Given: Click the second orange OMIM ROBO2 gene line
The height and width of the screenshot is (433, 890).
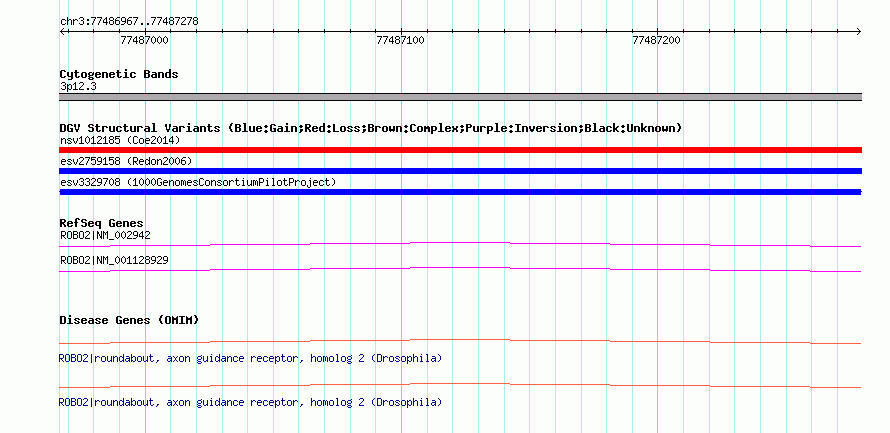Looking at the screenshot, I should 460,385.
